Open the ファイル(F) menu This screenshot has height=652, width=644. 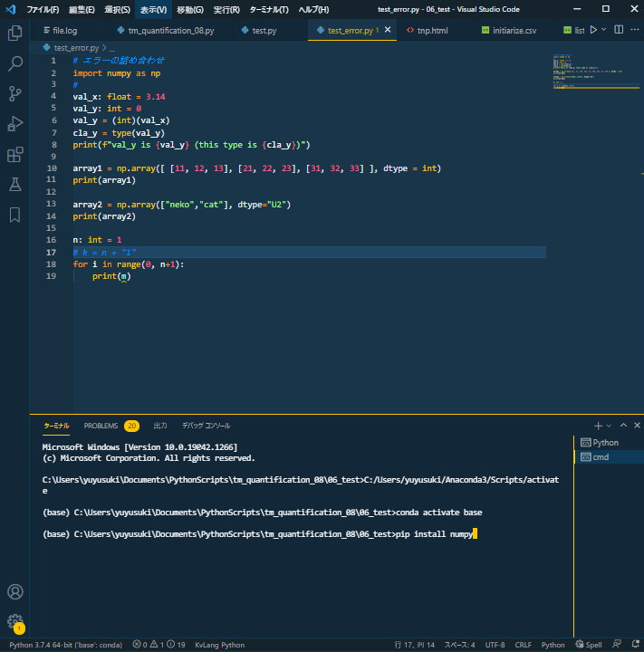click(x=43, y=9)
